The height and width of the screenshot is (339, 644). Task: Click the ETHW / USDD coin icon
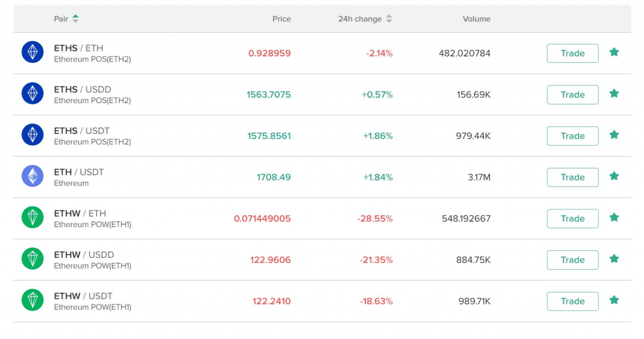[x=33, y=259]
